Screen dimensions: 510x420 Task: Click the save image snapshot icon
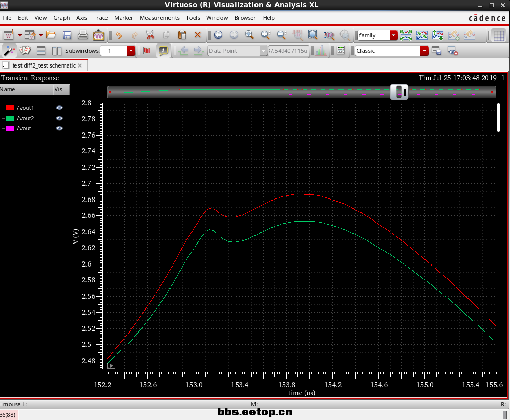[98, 35]
